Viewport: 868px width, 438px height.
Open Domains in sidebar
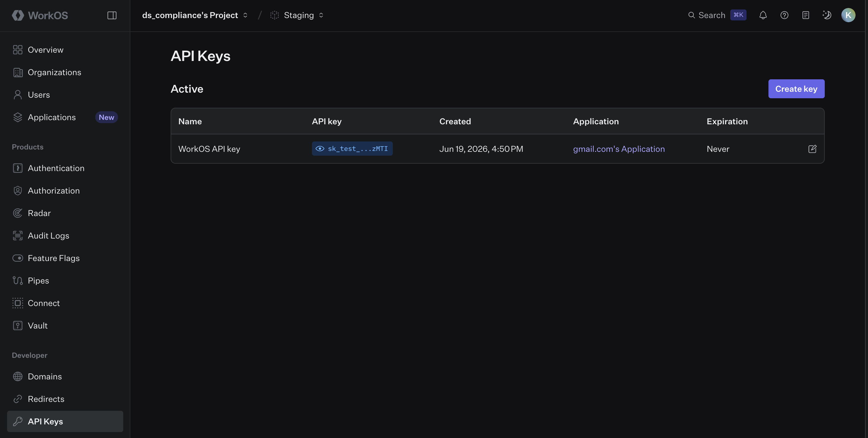65,376
